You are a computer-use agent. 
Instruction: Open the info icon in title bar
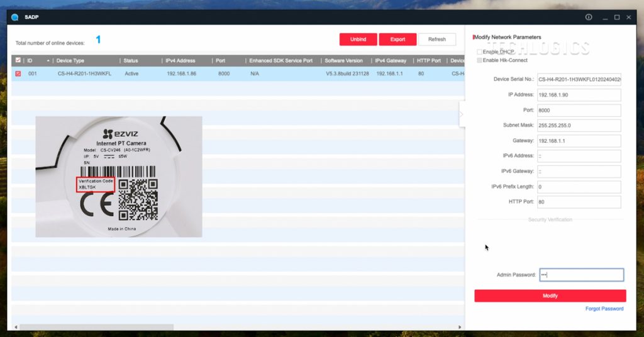[589, 18]
